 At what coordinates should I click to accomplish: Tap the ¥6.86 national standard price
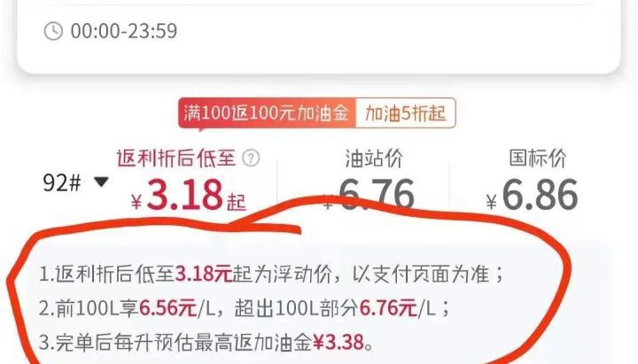pyautogui.click(x=532, y=195)
